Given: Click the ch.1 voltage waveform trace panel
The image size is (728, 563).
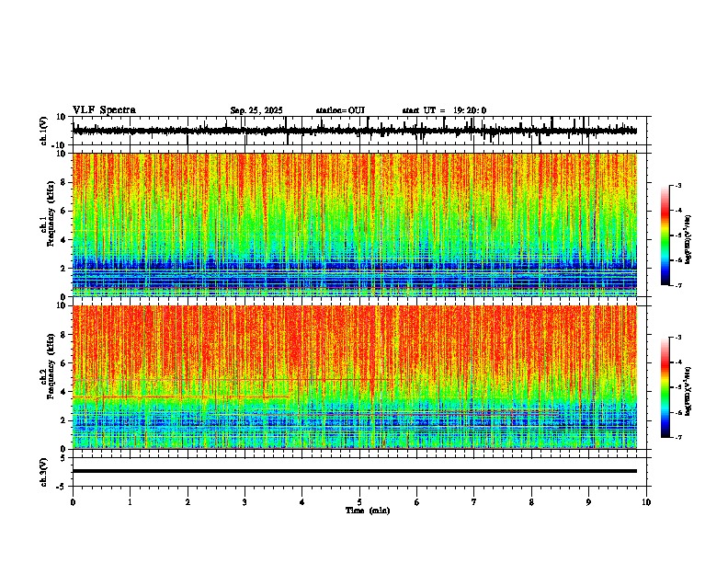Looking at the screenshot, I should click(x=361, y=131).
